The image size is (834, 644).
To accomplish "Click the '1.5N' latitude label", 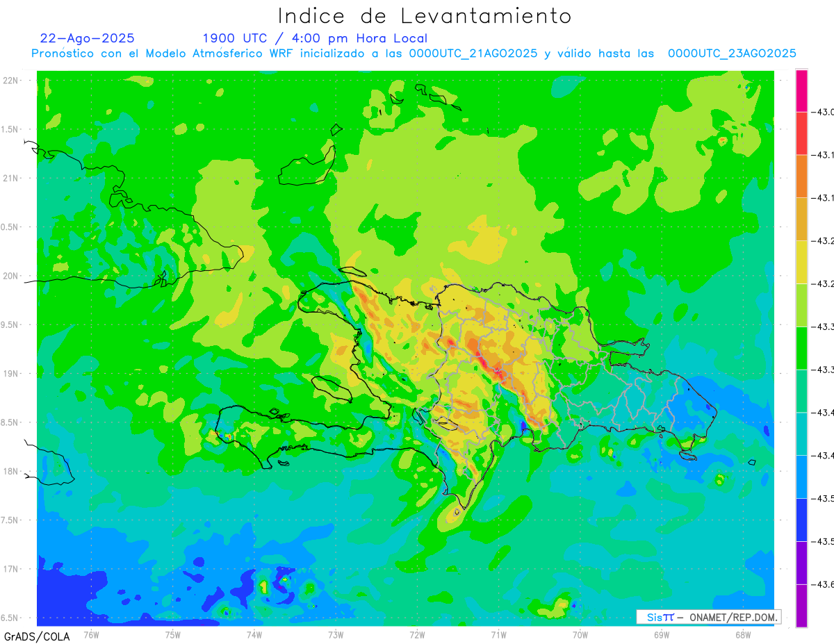I will (x=9, y=130).
